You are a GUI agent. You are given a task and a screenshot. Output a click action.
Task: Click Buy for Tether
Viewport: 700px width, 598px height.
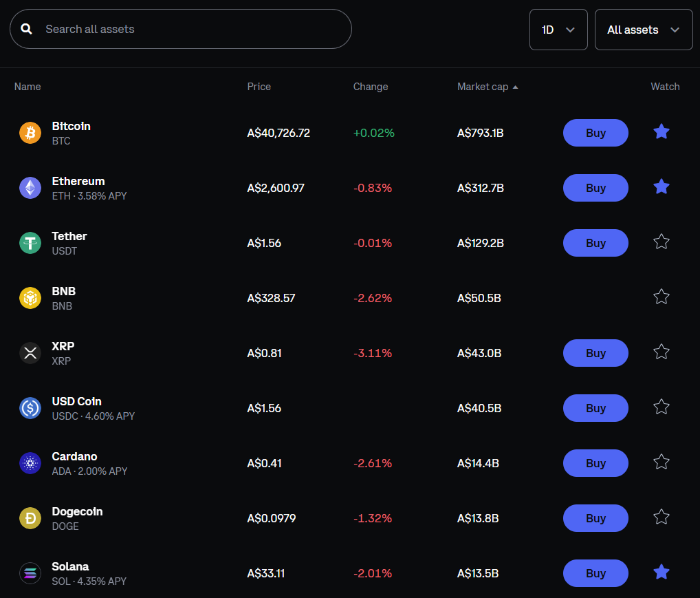(x=595, y=243)
